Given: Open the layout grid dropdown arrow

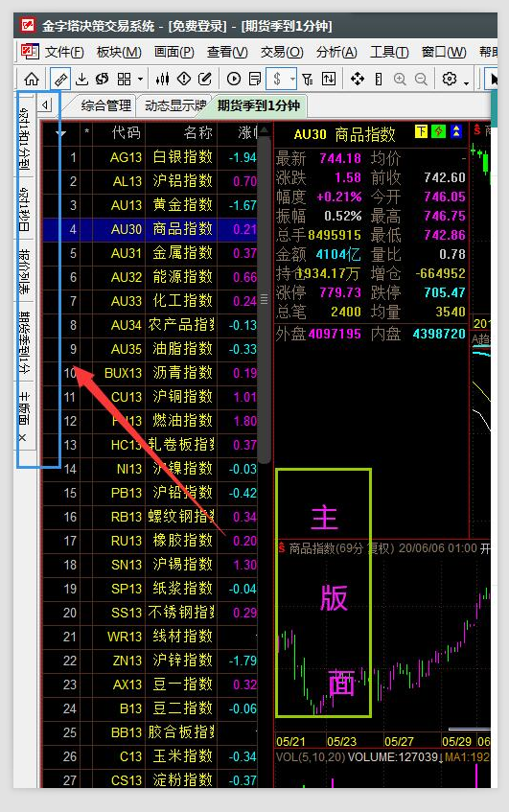Looking at the screenshot, I should point(140,80).
